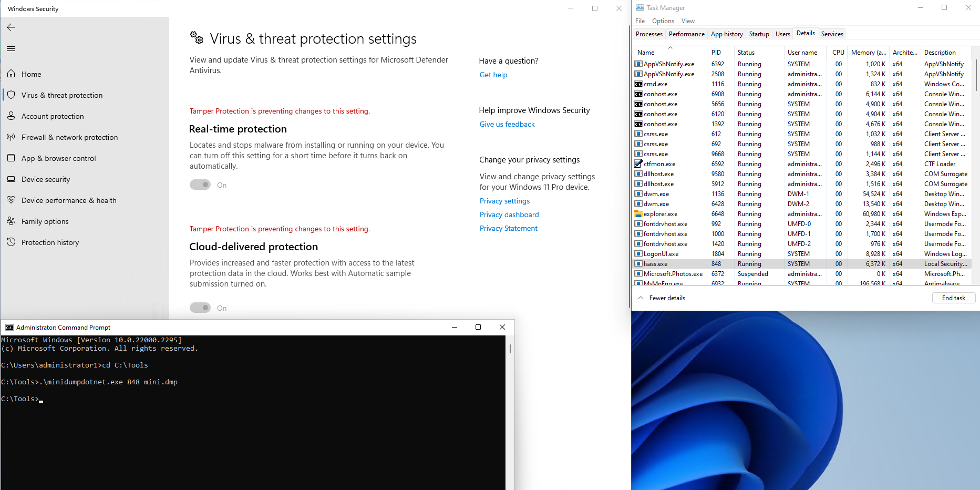Screen dimensions: 980x490
Task: Switch to the App history tab
Action: [x=727, y=34]
